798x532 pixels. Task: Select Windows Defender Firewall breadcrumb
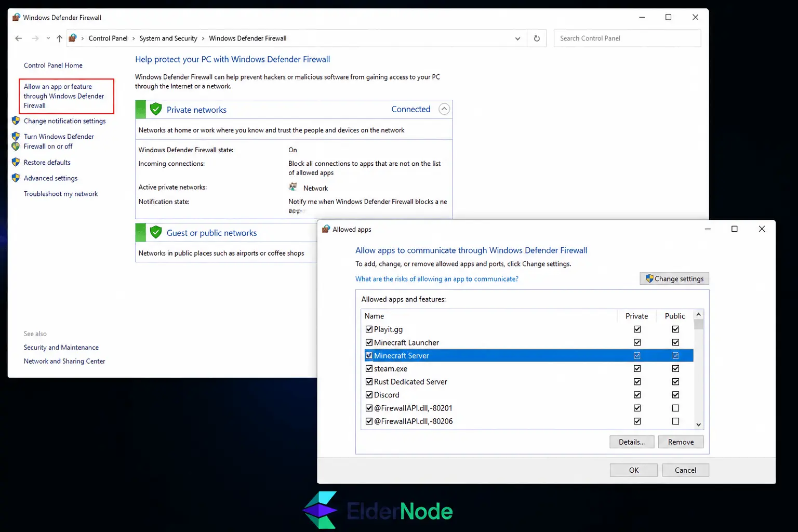(248, 38)
